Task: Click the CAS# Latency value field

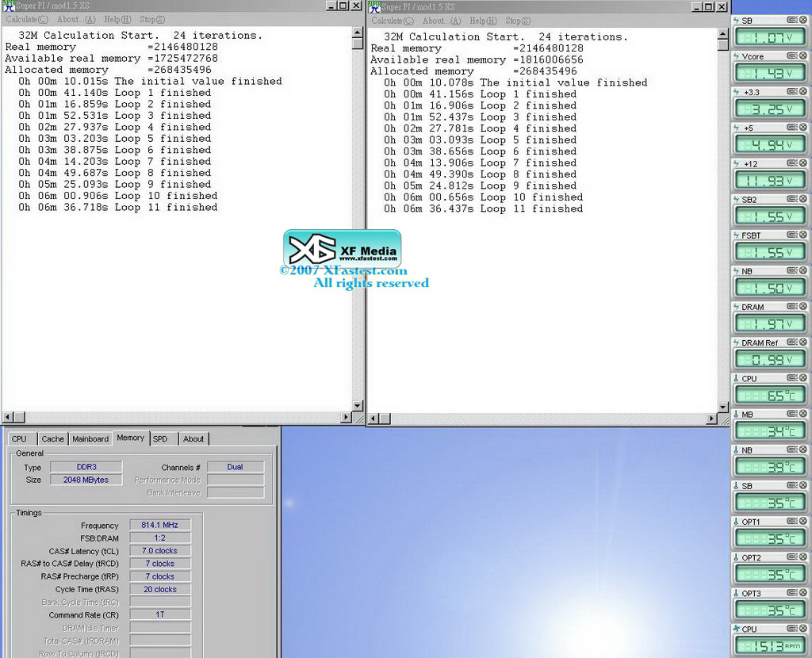Action: point(159,551)
